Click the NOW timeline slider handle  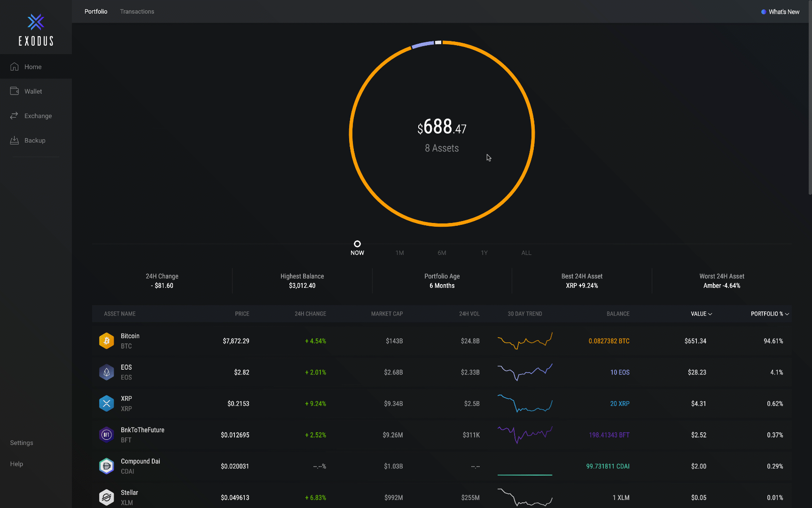pos(357,244)
